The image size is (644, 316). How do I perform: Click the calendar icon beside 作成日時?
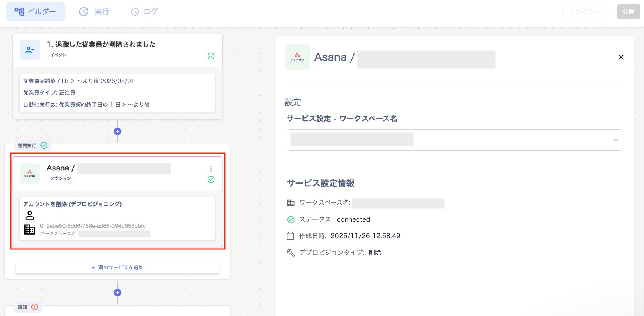(291, 236)
